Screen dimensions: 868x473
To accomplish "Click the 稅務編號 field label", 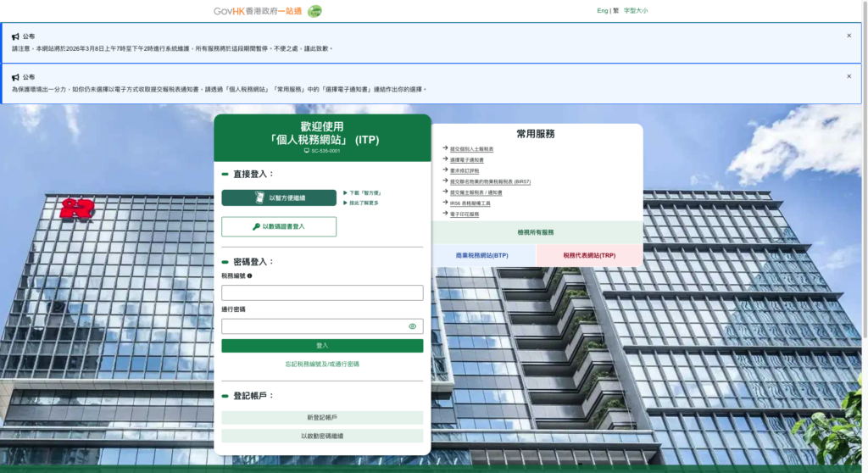I will pyautogui.click(x=234, y=275).
